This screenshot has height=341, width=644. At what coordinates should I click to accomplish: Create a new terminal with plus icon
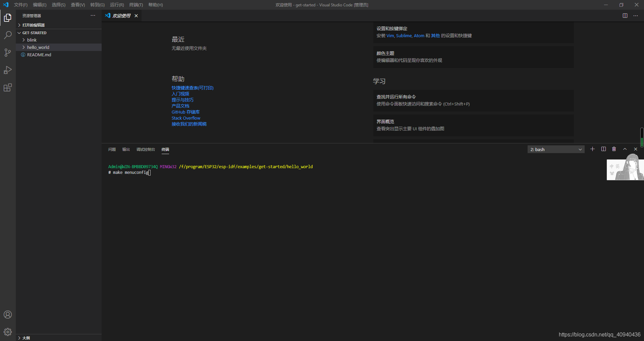[593, 149]
